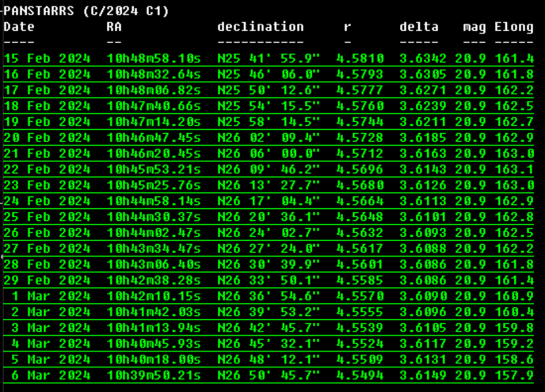The image size is (545, 392).
Task: Select the 15 Feb 2024 date entry
Action: click(47, 59)
